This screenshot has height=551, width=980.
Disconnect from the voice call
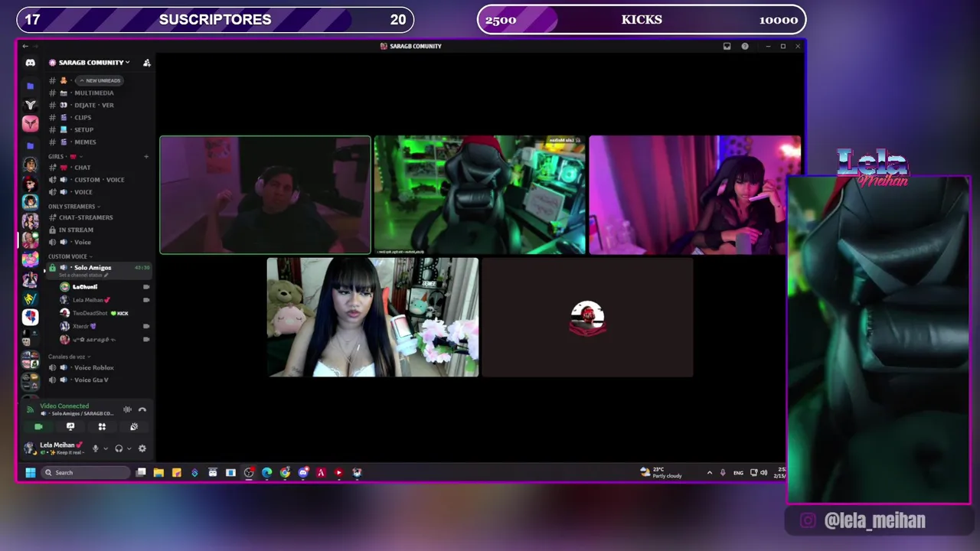point(142,409)
